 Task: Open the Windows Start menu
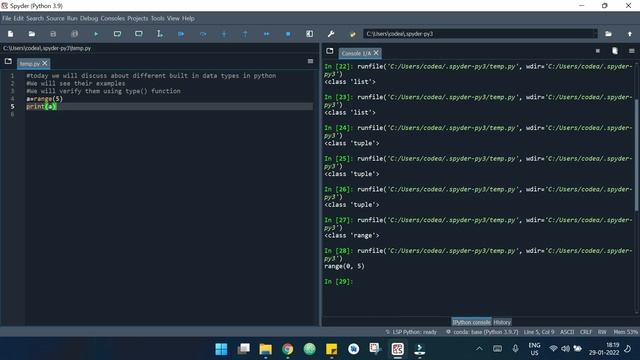click(x=221, y=349)
